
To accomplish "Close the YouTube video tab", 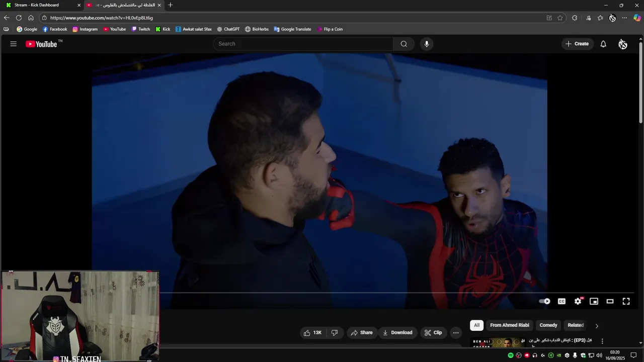I will pyautogui.click(x=159, y=5).
